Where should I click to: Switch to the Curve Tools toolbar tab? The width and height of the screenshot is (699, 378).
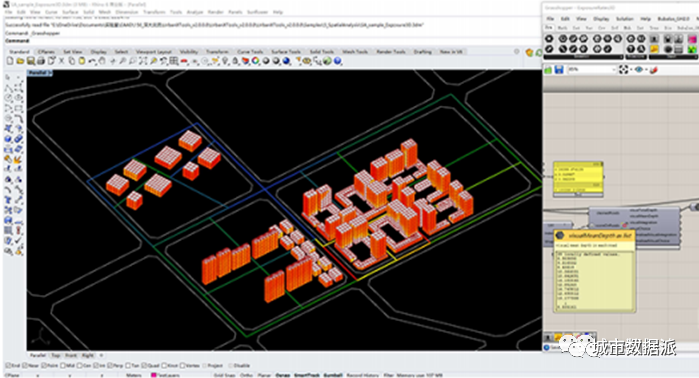(250, 52)
